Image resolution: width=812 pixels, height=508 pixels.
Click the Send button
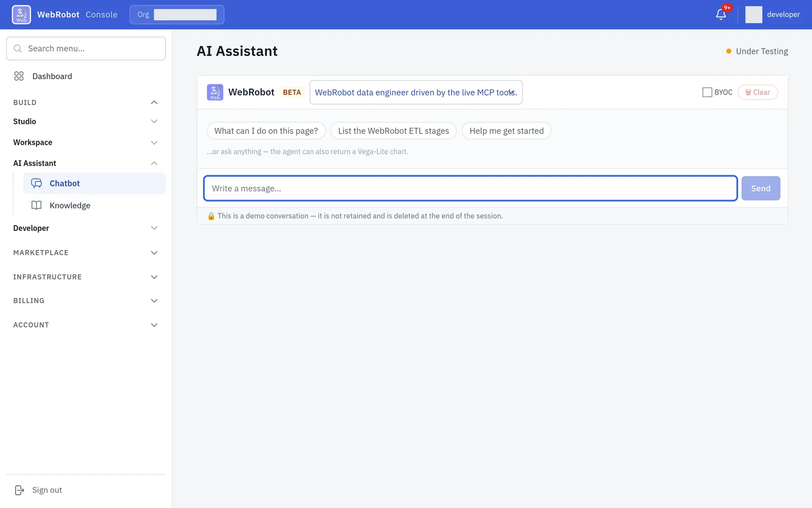pyautogui.click(x=761, y=188)
